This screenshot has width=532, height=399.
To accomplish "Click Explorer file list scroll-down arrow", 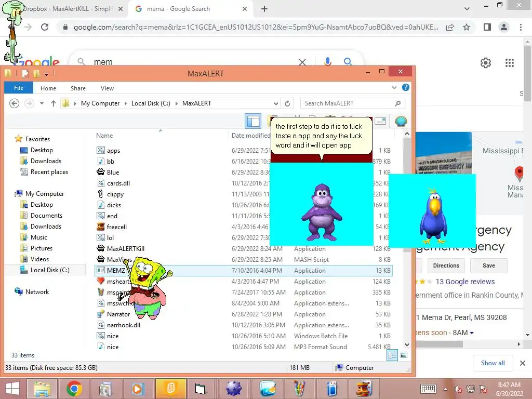I will [x=407, y=345].
